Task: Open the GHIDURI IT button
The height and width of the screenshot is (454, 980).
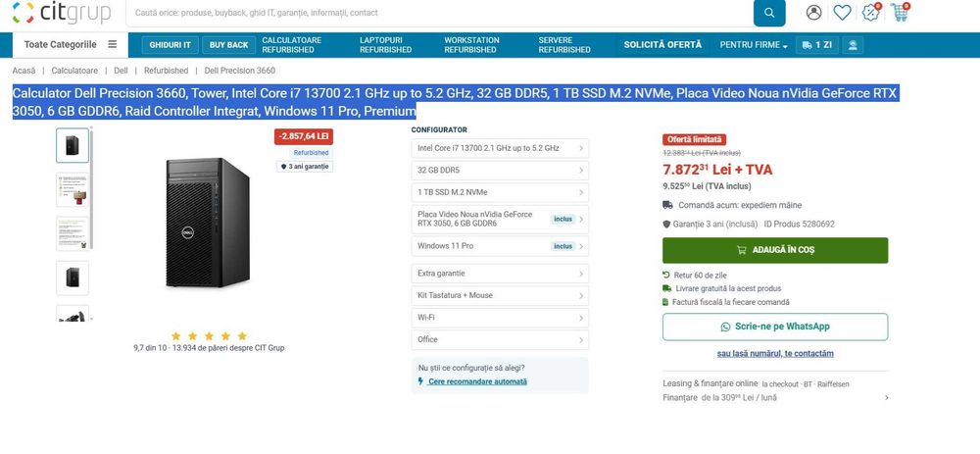Action: pos(171,45)
